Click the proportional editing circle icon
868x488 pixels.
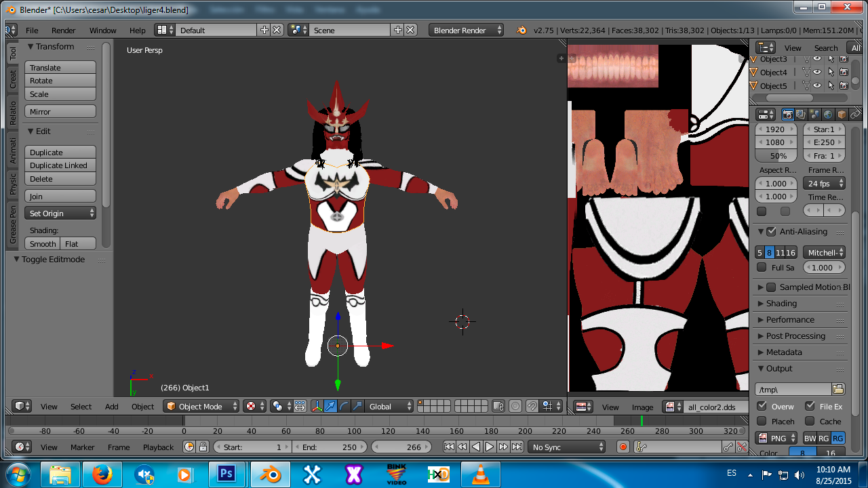pos(515,407)
